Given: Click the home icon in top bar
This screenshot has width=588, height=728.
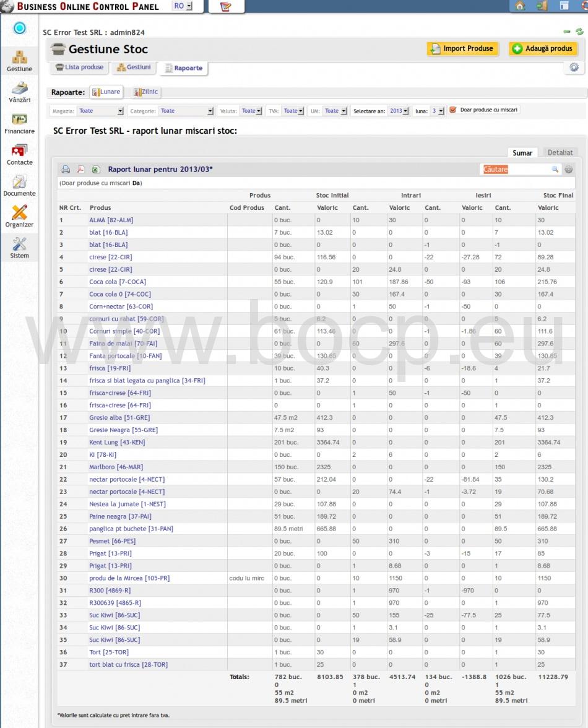Looking at the screenshot, I should (520, 6).
